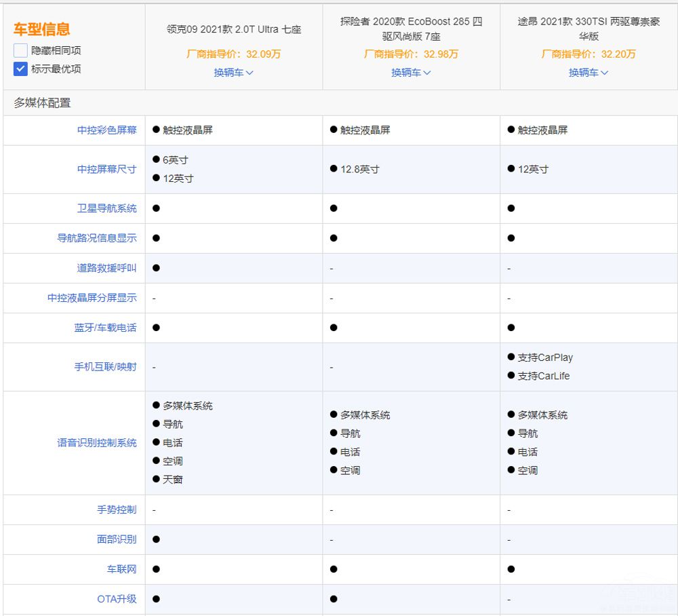
Task: Click the 面部识别 link
Action: (117, 539)
